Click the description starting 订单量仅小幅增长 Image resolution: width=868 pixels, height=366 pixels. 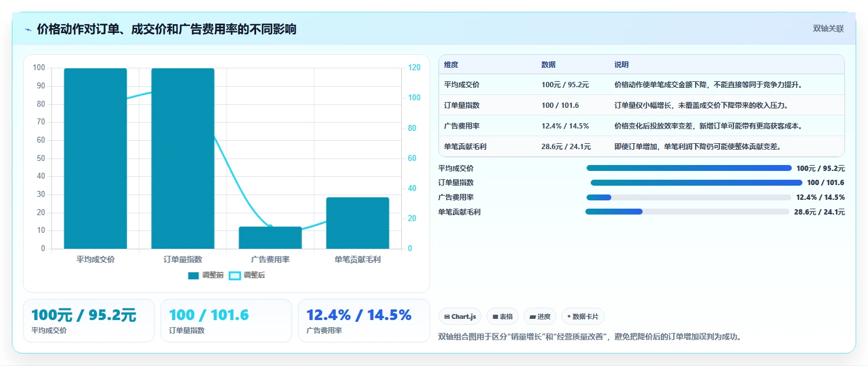pos(701,105)
